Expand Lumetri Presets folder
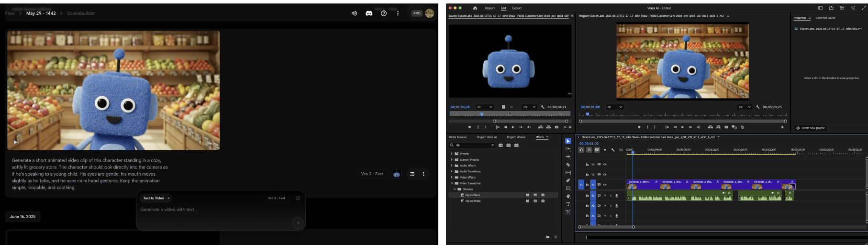868x245 pixels. (451, 160)
